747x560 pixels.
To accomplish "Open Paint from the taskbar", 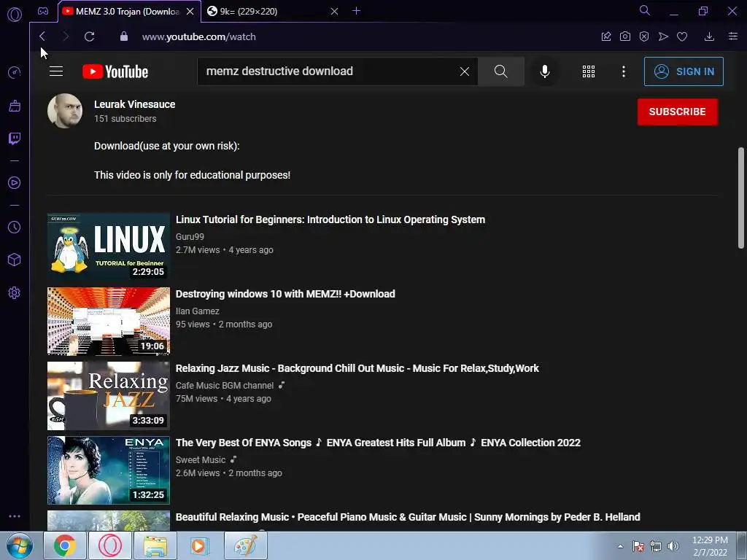I will tap(246, 545).
